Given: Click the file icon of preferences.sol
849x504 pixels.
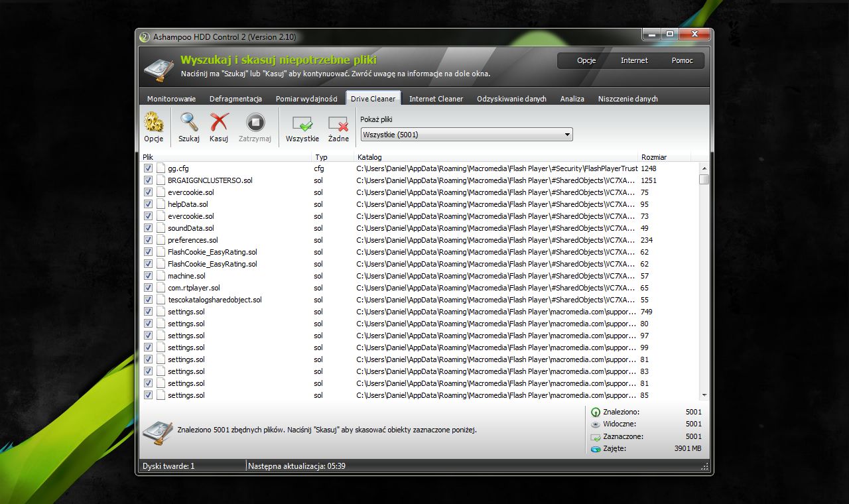Looking at the screenshot, I should 161,240.
